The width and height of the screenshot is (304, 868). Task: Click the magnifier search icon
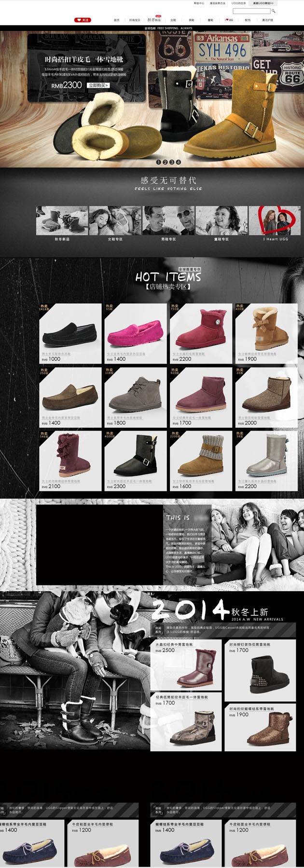click(x=273, y=11)
